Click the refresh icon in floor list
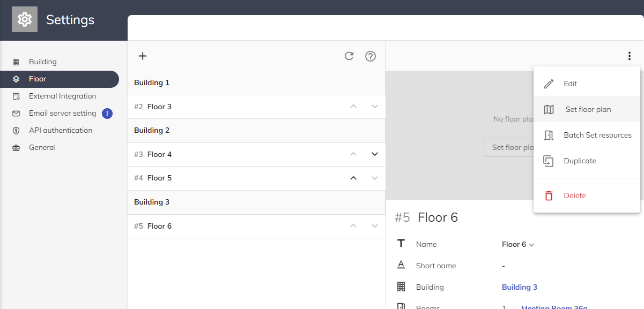 349,56
